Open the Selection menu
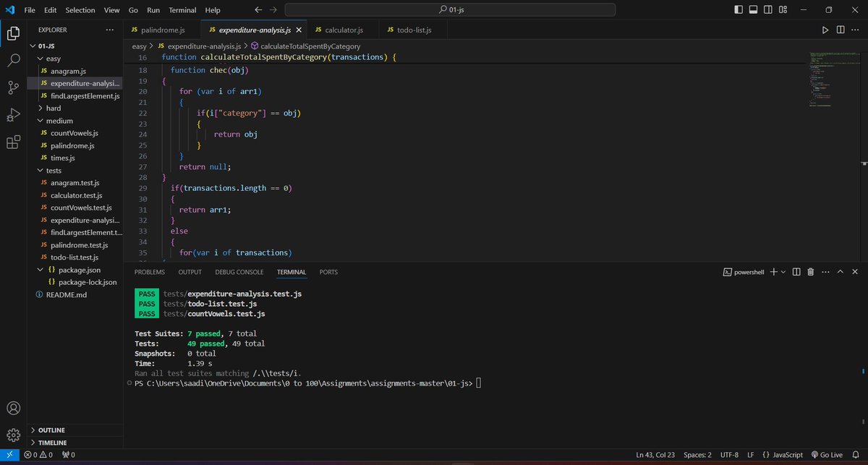 pyautogui.click(x=80, y=10)
